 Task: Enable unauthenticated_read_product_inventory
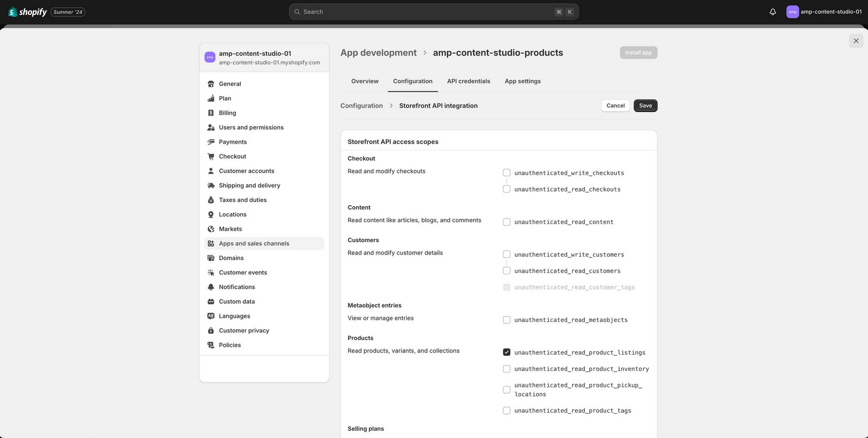coord(506,369)
